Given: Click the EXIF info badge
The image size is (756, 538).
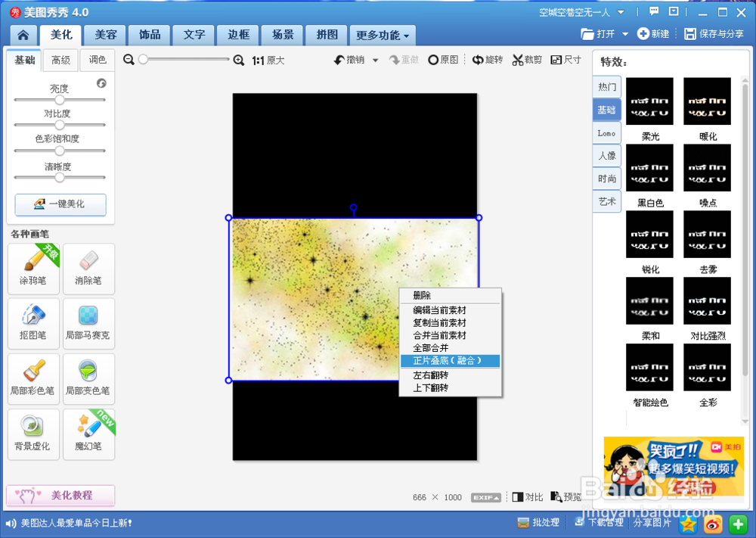Looking at the screenshot, I should [x=485, y=497].
